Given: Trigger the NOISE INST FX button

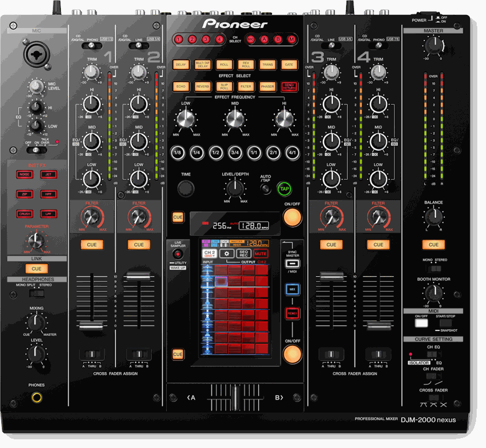Looking at the screenshot, I should pyautogui.click(x=24, y=174).
